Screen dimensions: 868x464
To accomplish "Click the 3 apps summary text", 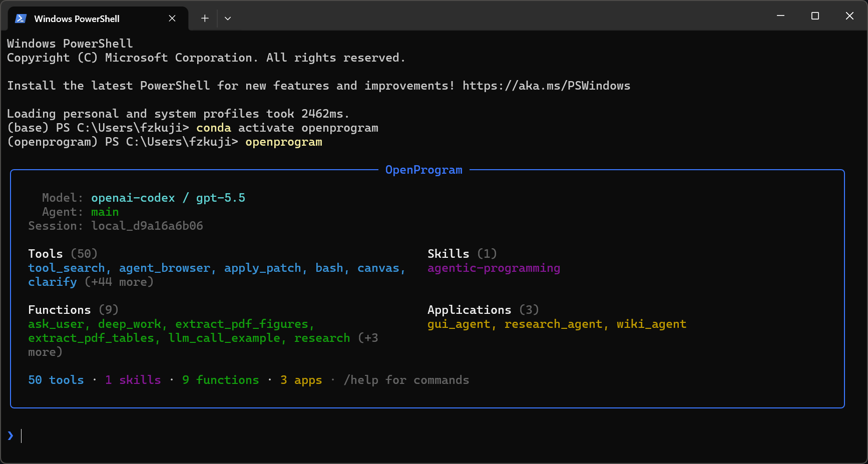I will [301, 380].
